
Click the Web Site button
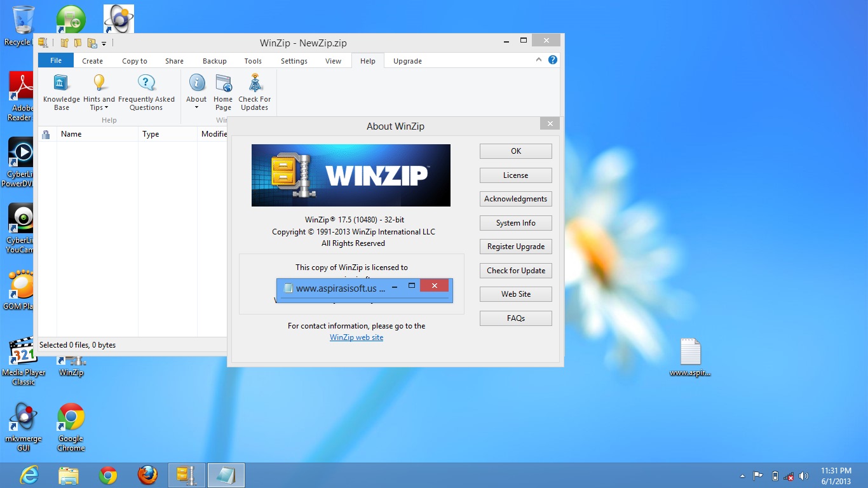tap(516, 294)
